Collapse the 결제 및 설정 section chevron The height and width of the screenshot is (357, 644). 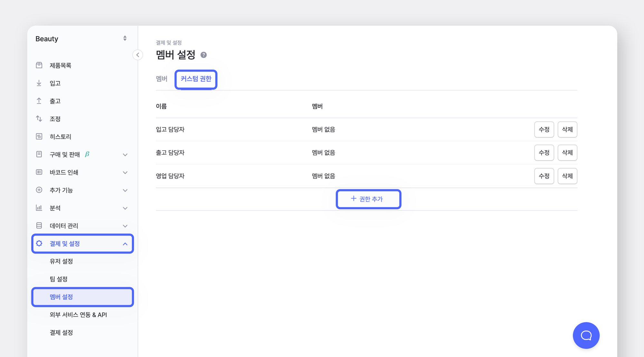point(125,244)
